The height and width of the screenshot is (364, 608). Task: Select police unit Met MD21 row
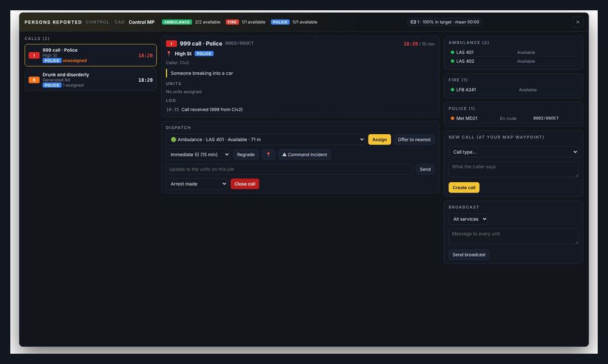tap(514, 118)
